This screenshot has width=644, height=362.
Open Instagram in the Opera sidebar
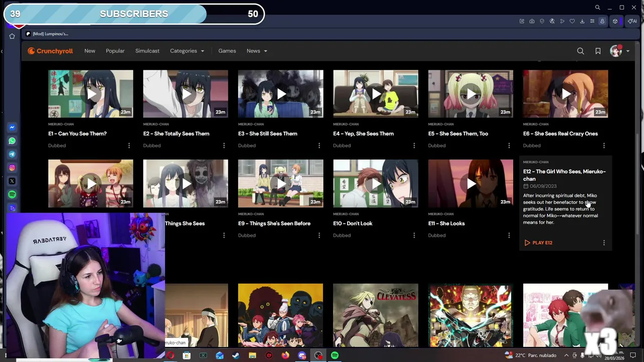(x=12, y=167)
